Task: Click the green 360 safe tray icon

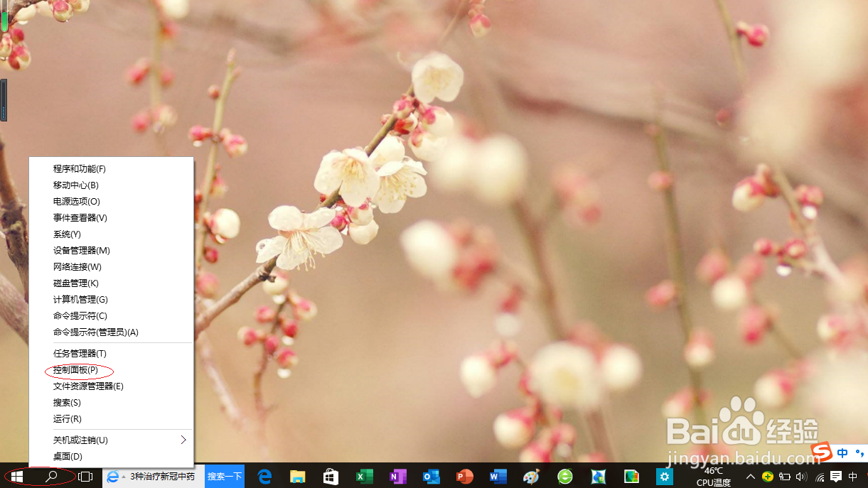Action: [x=768, y=477]
